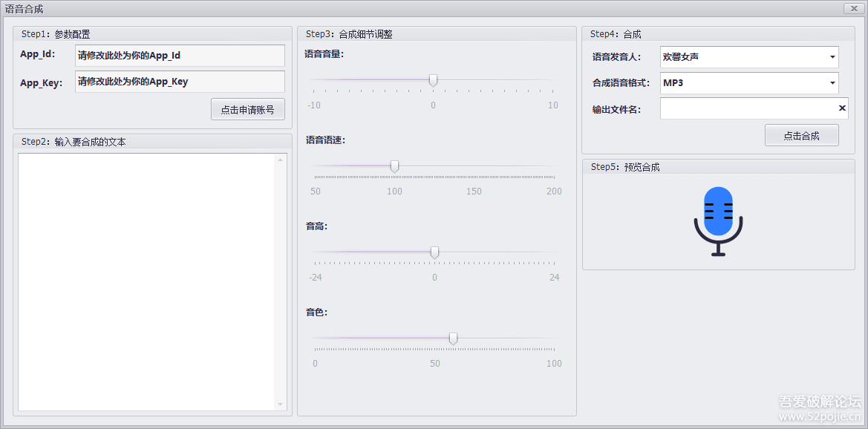The width and height of the screenshot is (868, 429).
Task: Click the blue microphone preview icon
Action: [718, 221]
